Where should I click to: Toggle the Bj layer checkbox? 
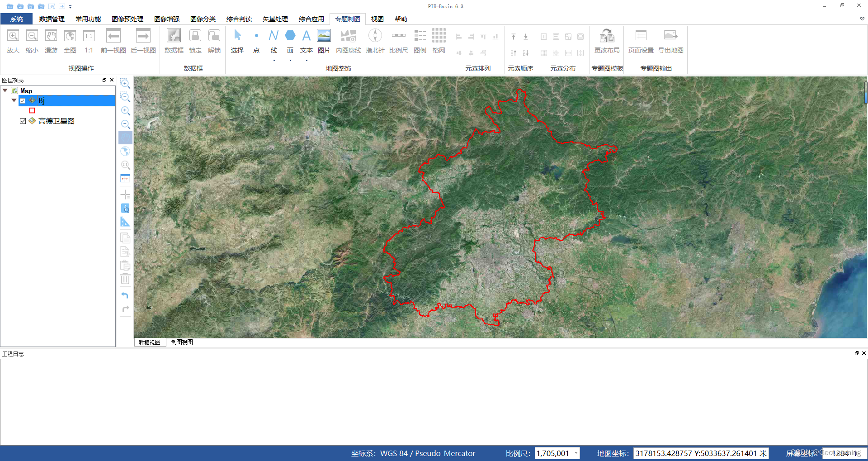coord(23,101)
